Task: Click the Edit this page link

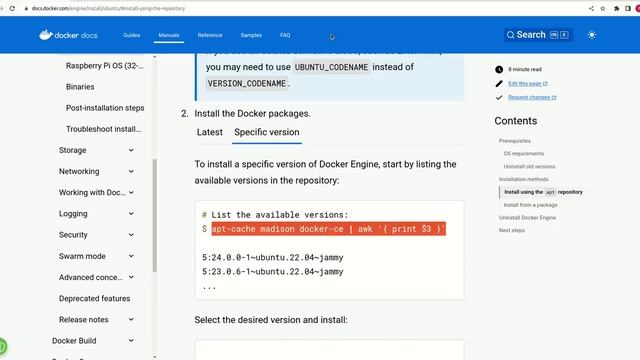Action: coord(527,84)
